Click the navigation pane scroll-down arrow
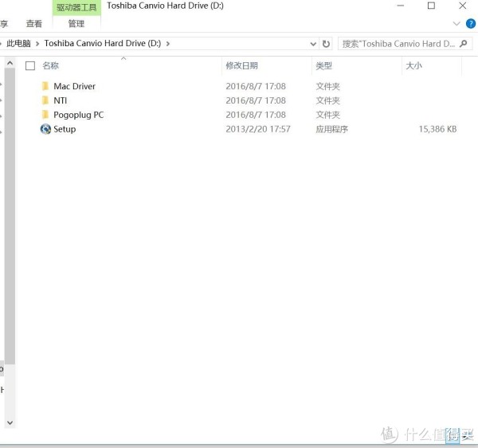 (x=10, y=422)
